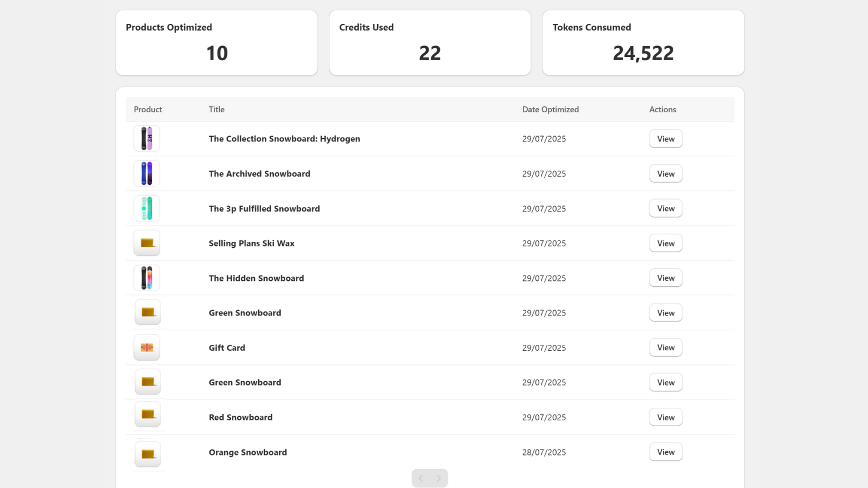View the Red Snowboard entry
Screen dimensions: 868x488
666,418
